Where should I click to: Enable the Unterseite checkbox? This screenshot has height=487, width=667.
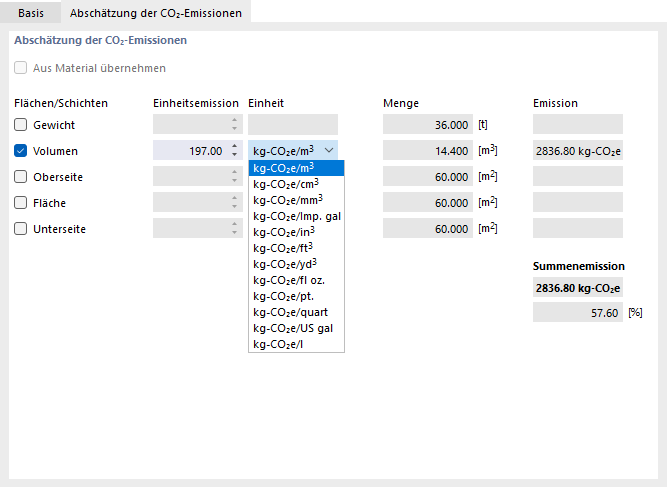(20, 228)
